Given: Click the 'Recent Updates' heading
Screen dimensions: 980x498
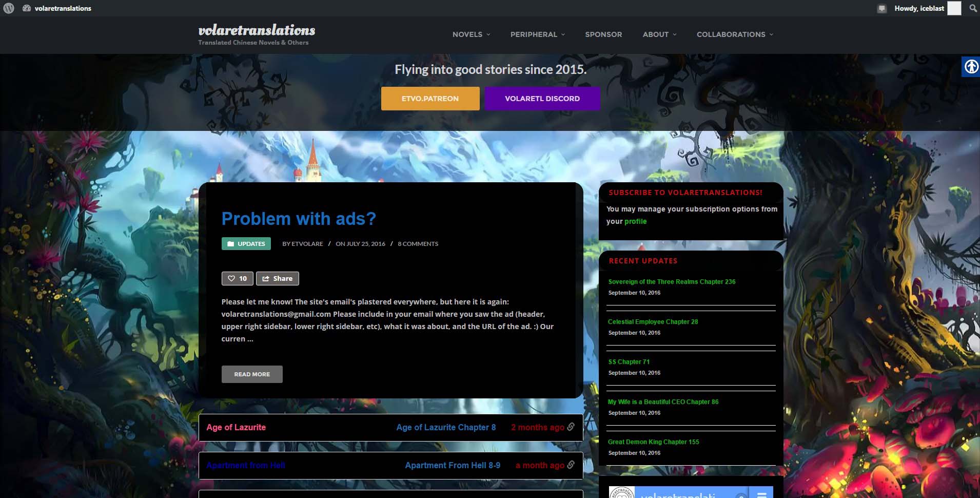Looking at the screenshot, I should click(643, 261).
